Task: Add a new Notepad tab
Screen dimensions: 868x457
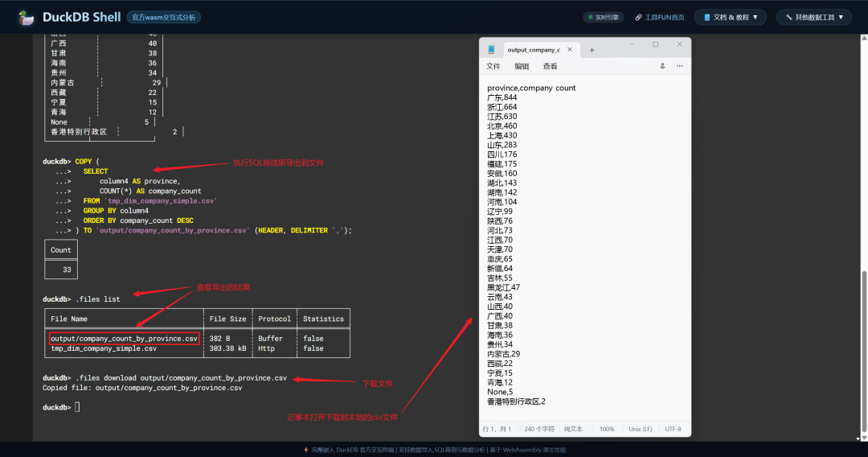Action: pos(592,50)
